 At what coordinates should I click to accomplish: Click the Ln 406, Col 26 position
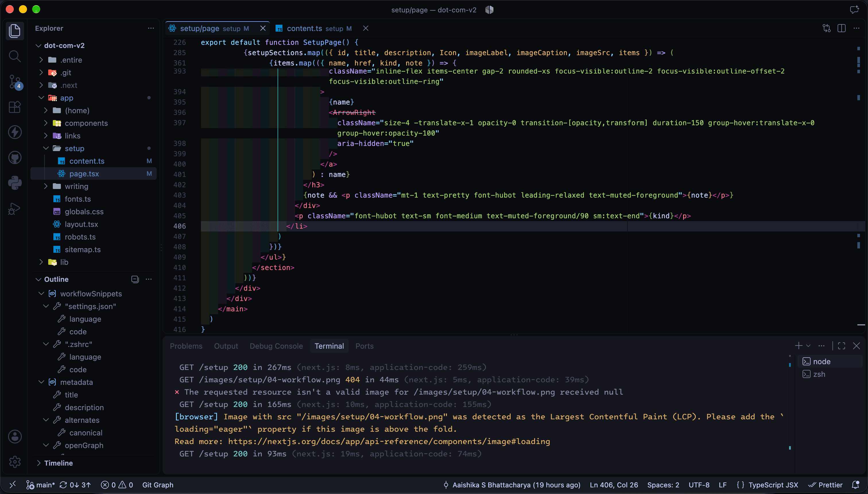(614, 485)
